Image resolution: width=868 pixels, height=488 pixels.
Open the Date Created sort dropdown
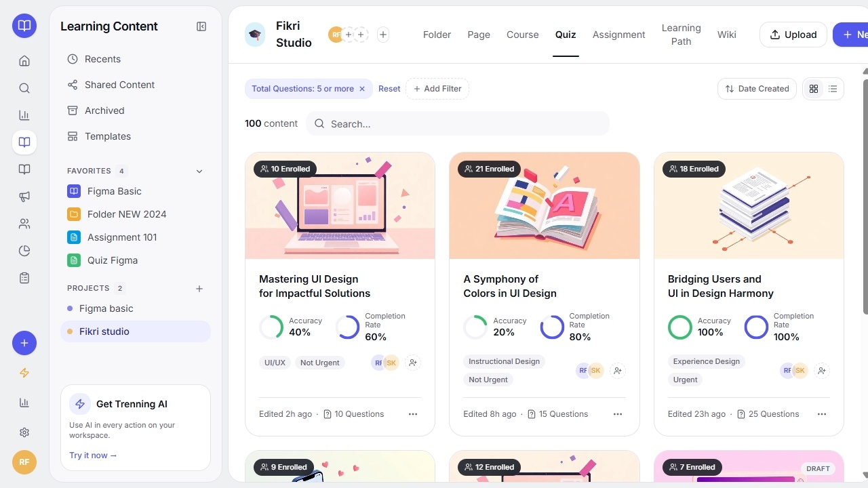[x=757, y=89]
